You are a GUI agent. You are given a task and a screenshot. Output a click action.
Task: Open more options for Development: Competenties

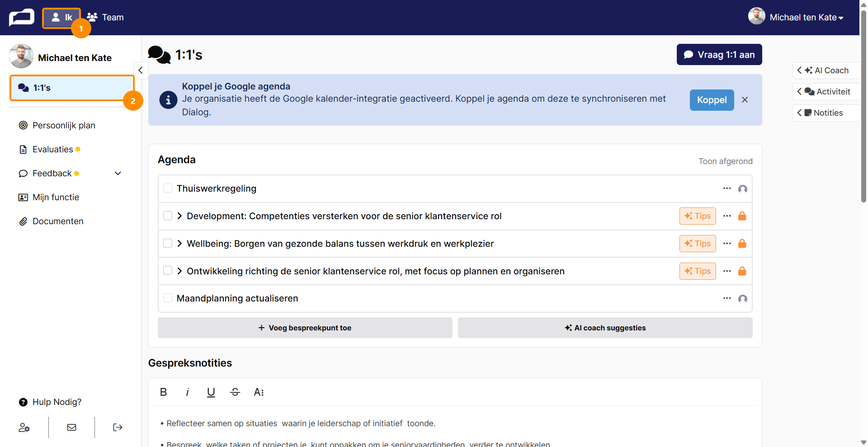pos(727,216)
